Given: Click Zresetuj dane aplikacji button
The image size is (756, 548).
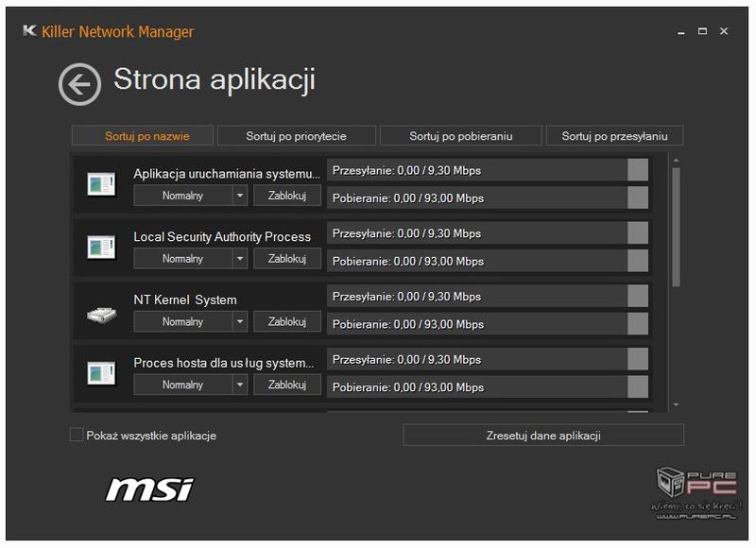Looking at the screenshot, I should pos(543,436).
